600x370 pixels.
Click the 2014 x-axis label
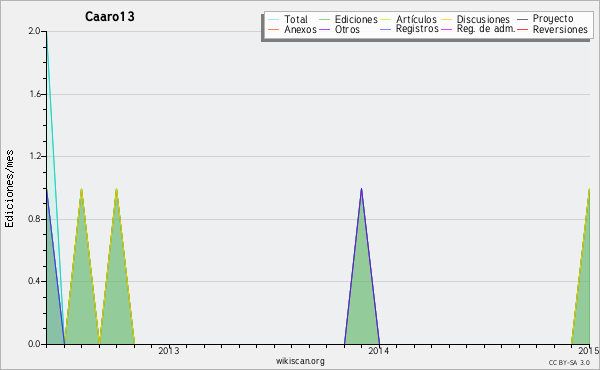pos(378,351)
